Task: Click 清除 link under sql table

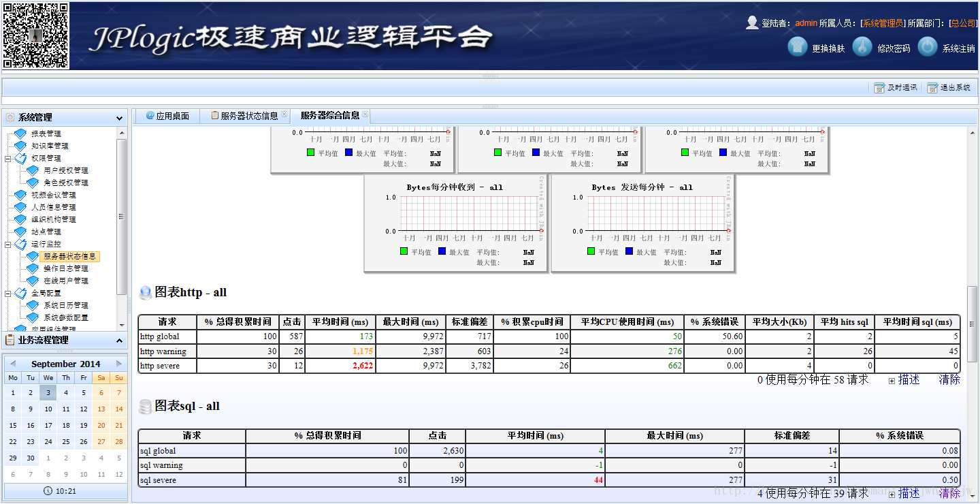Action: click(949, 493)
